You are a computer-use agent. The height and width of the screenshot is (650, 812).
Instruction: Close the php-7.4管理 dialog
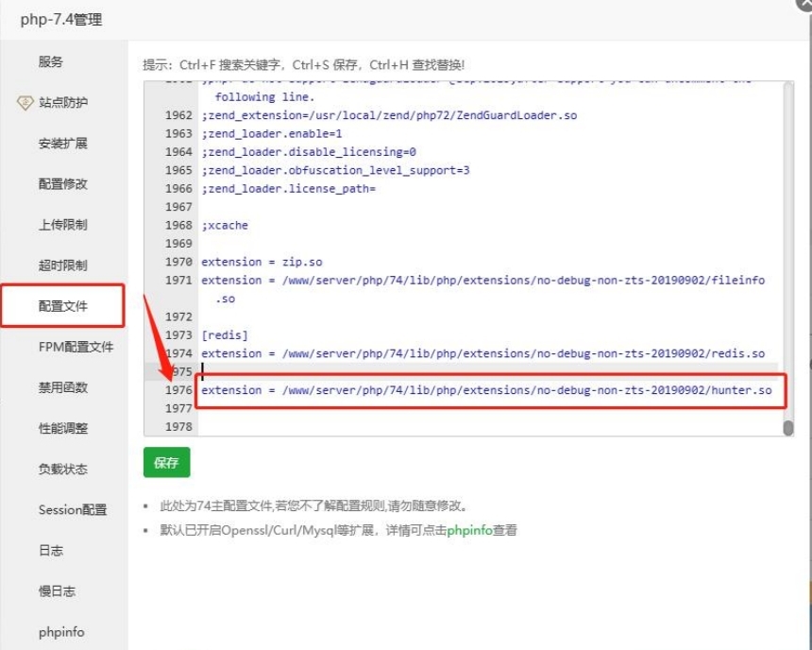click(x=804, y=6)
